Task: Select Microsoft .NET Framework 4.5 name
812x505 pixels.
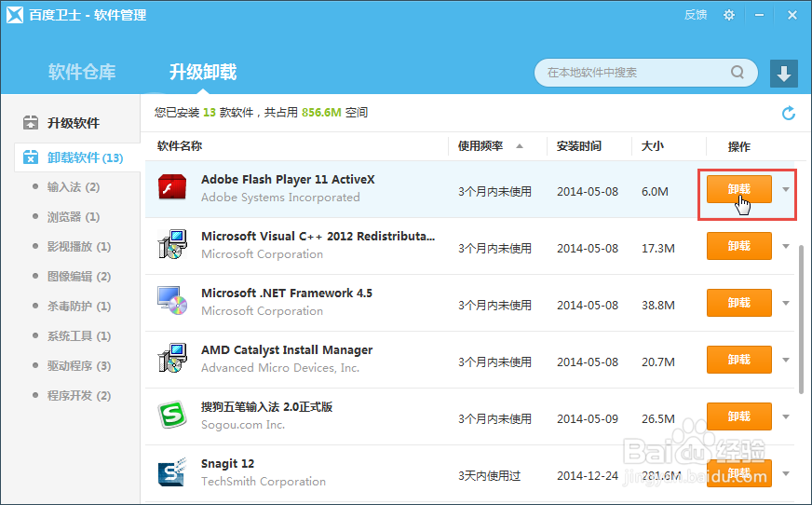Action: (287, 293)
